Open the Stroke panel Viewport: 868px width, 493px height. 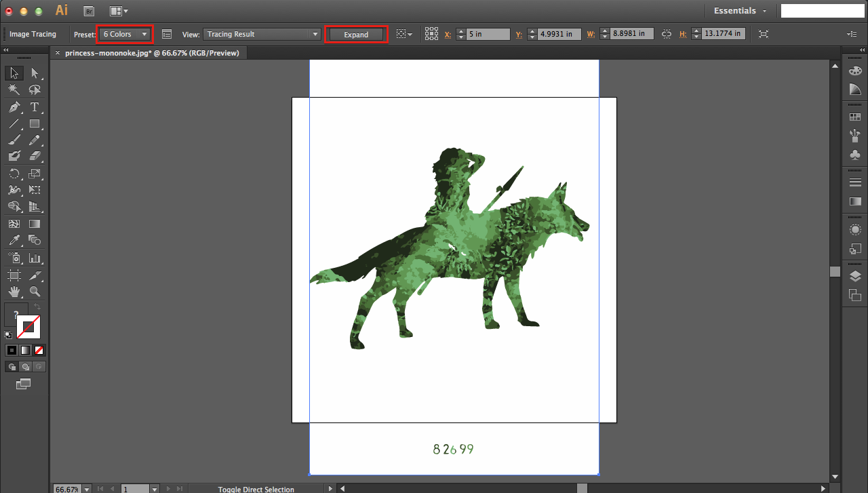pyautogui.click(x=855, y=182)
